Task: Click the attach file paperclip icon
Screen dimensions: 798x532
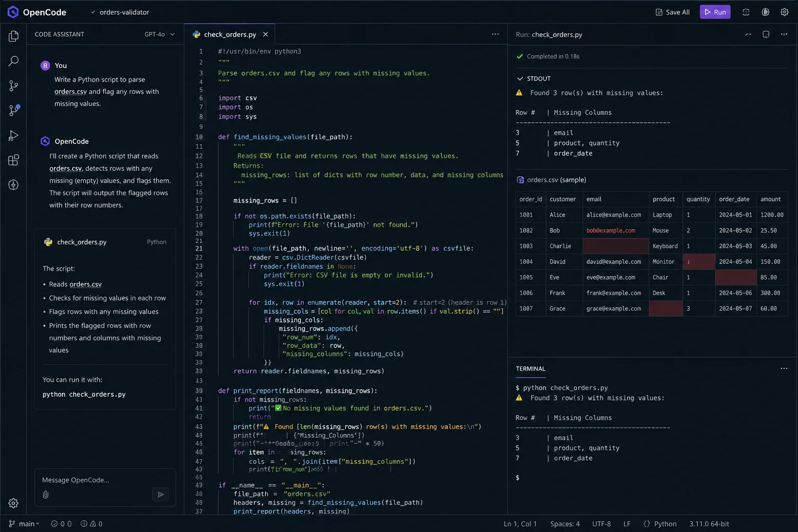Action: point(46,495)
